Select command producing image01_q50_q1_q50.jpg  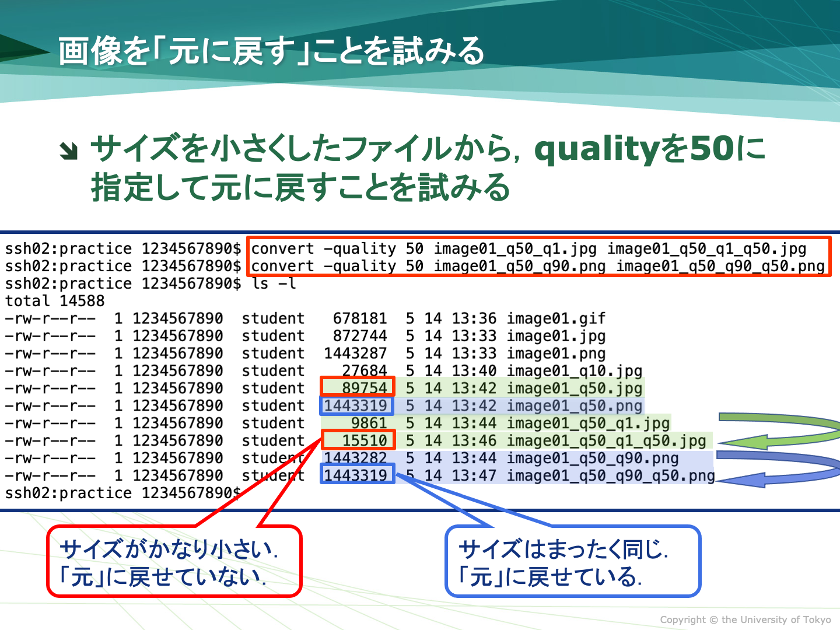coord(528,249)
